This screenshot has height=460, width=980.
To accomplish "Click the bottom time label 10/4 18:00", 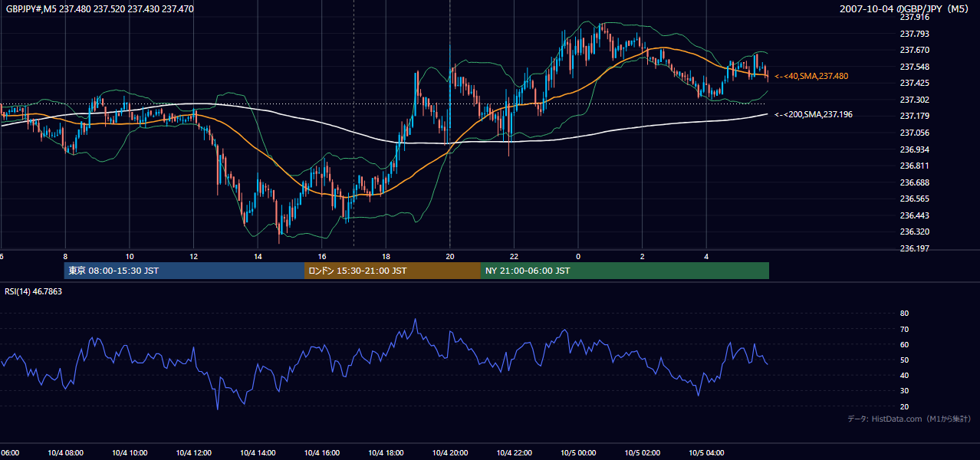I will click(x=386, y=453).
